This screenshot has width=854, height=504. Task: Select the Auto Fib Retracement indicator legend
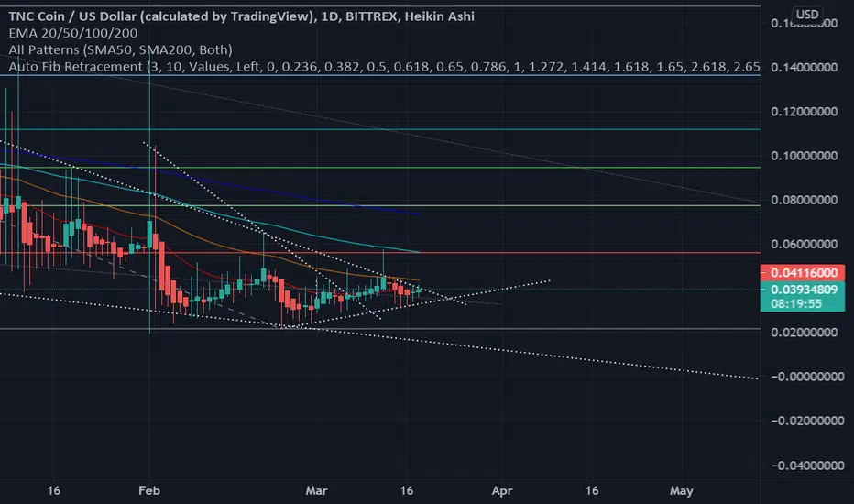[x=384, y=67]
